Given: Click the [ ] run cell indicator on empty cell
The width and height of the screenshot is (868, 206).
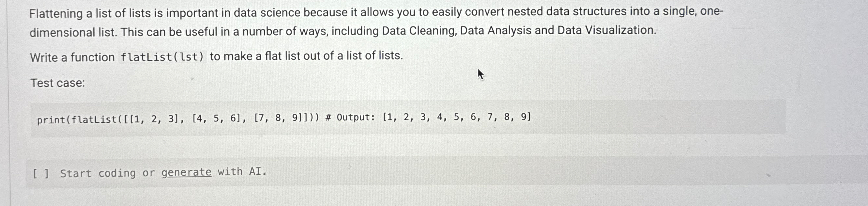Looking at the screenshot, I should pyautogui.click(x=40, y=173).
